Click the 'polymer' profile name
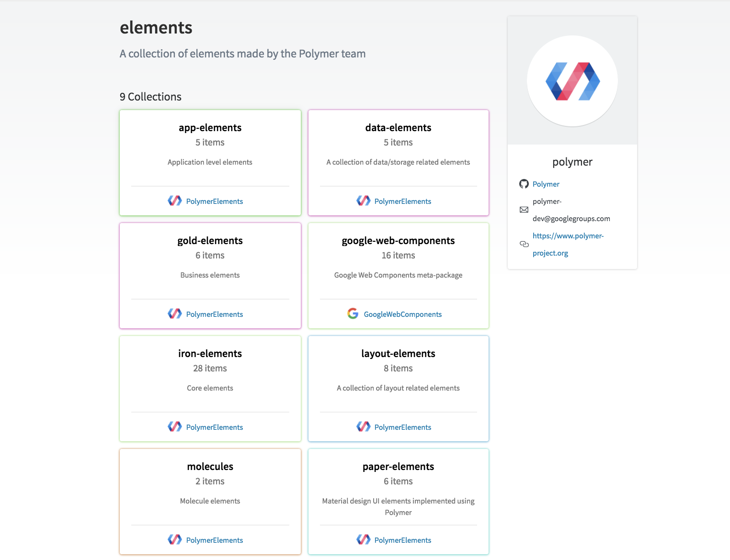Image resolution: width=730 pixels, height=560 pixels. pos(572,162)
